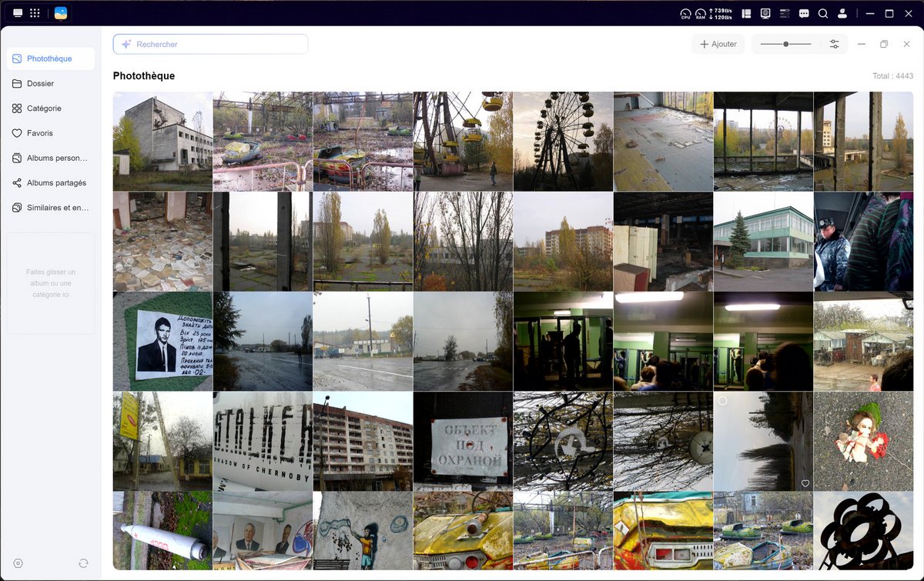Click the Ajouter button

tap(718, 44)
